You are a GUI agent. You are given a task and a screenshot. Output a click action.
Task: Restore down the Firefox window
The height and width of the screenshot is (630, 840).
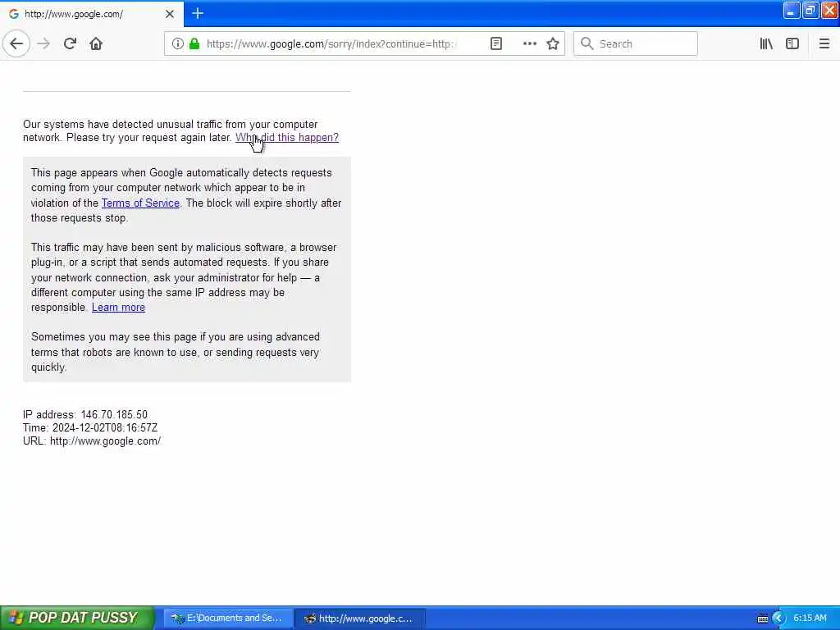[x=810, y=10]
